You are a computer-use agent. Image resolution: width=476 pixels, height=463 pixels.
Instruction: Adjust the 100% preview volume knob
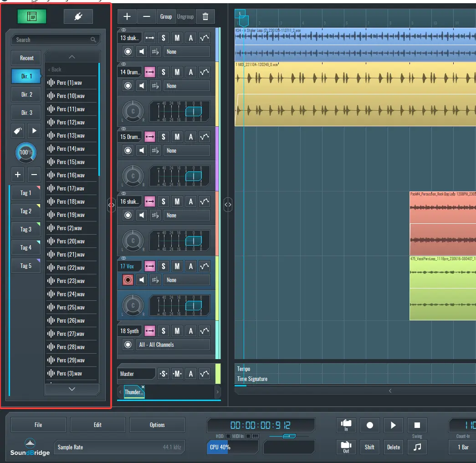26,153
